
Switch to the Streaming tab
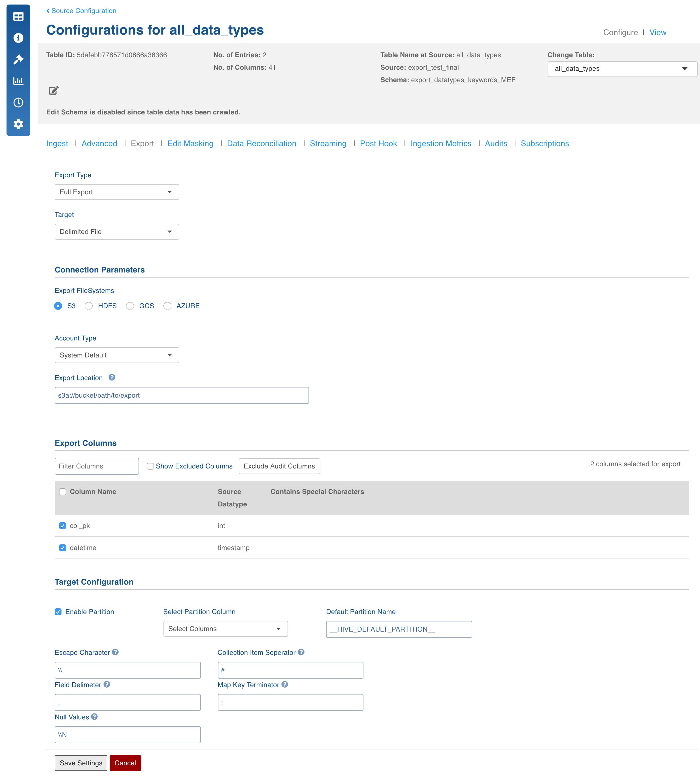[328, 143]
